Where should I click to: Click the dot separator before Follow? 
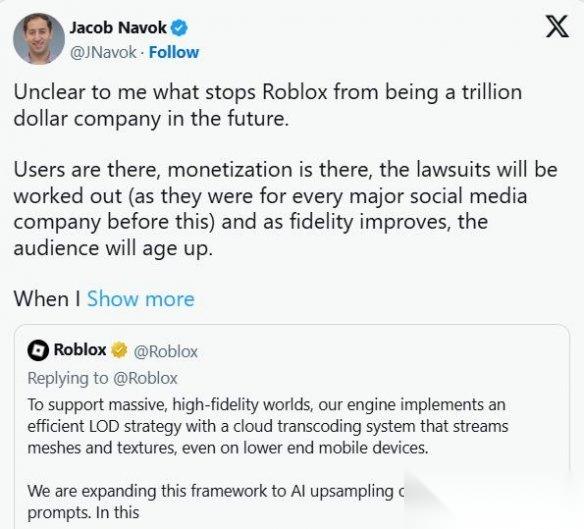pos(143,53)
